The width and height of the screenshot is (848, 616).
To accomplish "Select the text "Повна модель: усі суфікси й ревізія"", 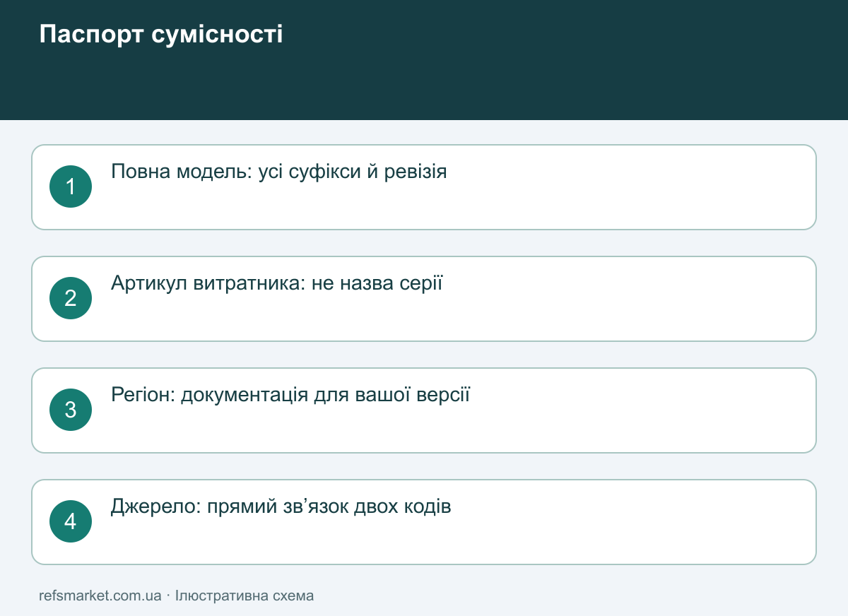I will point(279,172).
